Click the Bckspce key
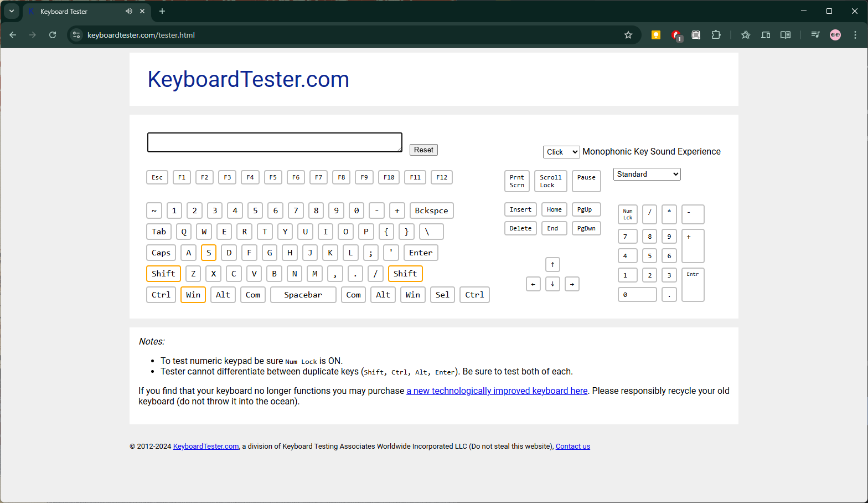 tap(432, 211)
